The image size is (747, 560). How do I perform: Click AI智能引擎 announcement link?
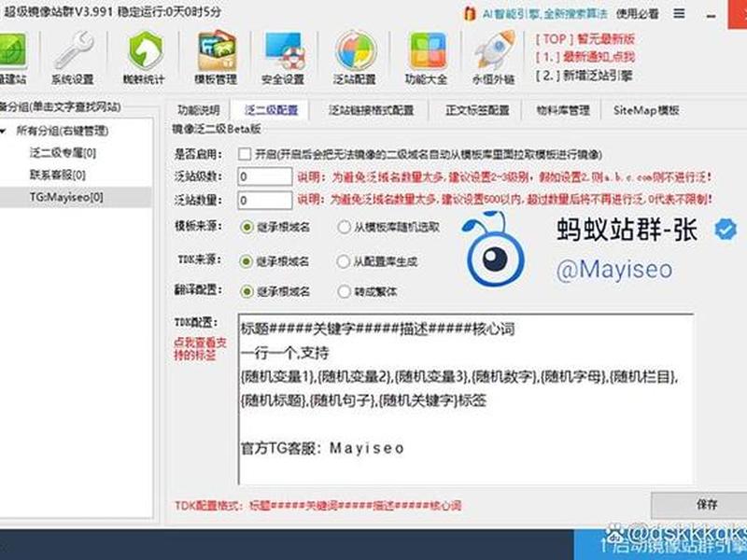545,14
